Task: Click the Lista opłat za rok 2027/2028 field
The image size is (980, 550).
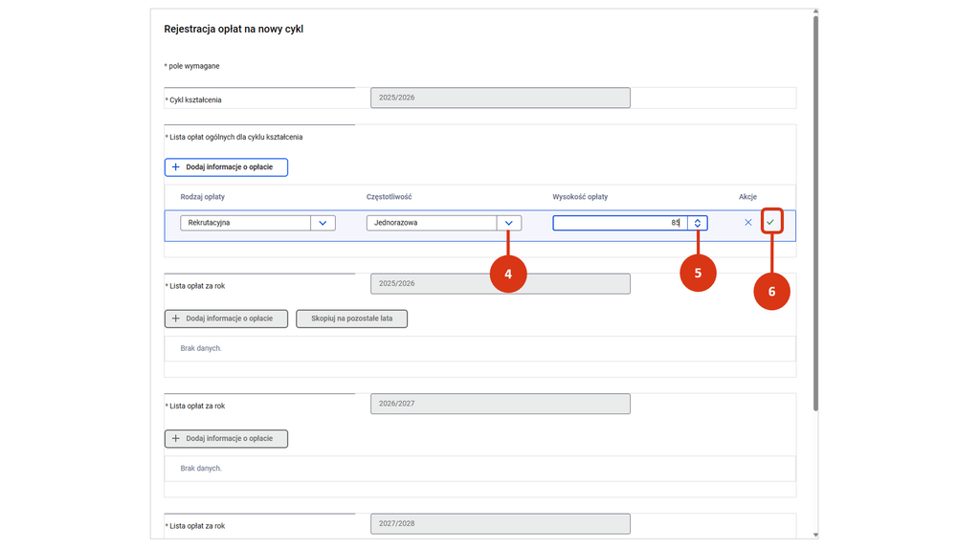Action: 500,524
